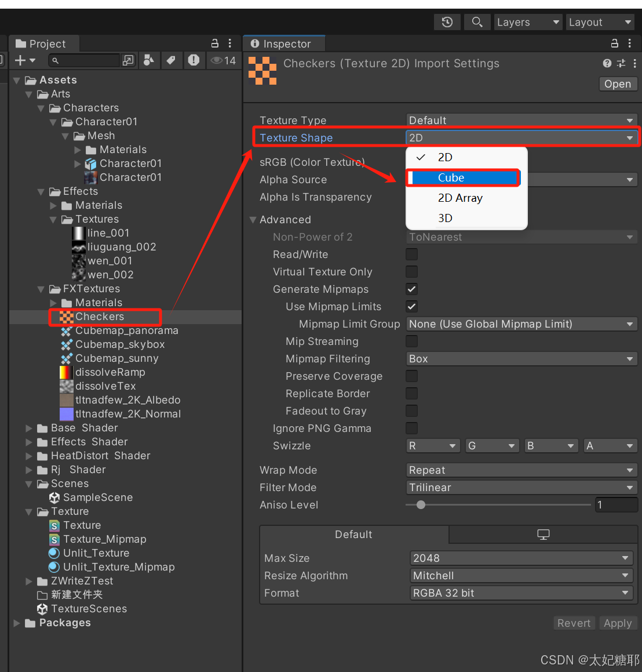
Task: Click the search by import log icon
Action: [194, 60]
